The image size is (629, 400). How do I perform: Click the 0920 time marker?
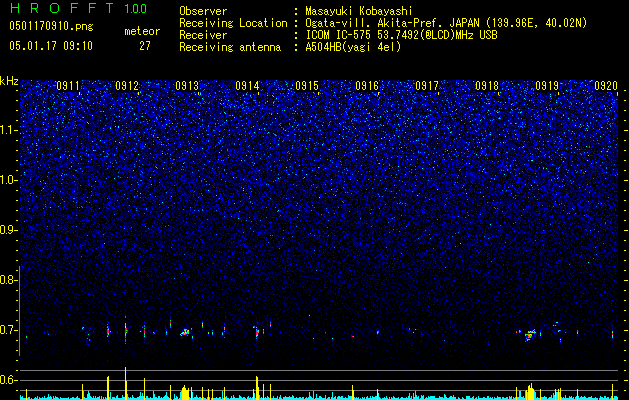606,86
